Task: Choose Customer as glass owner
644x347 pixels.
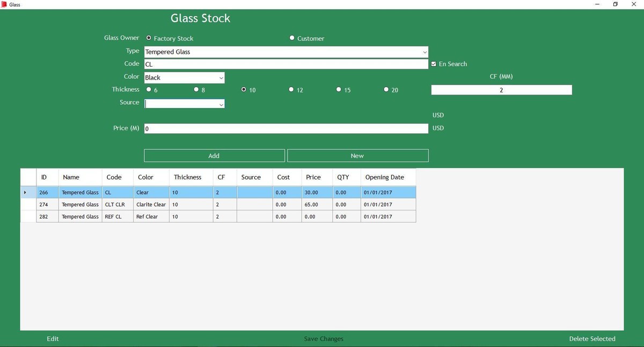Action: coord(292,38)
